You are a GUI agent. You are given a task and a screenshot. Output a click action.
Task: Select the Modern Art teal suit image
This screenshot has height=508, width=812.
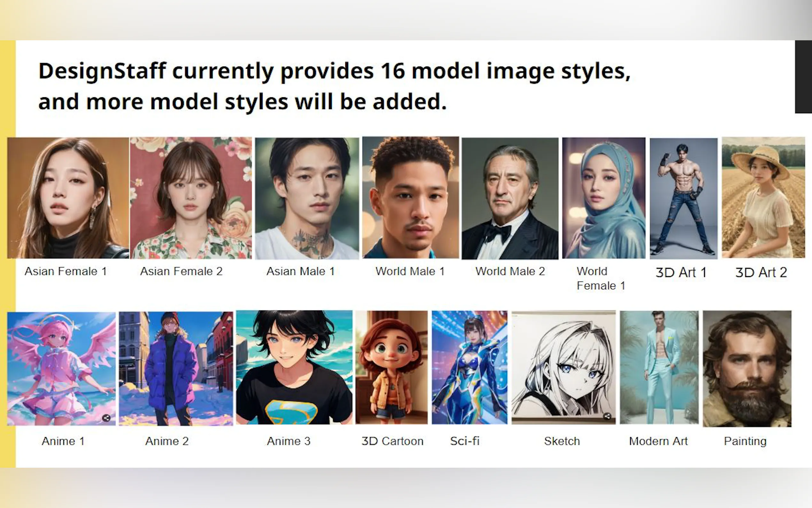pos(659,367)
